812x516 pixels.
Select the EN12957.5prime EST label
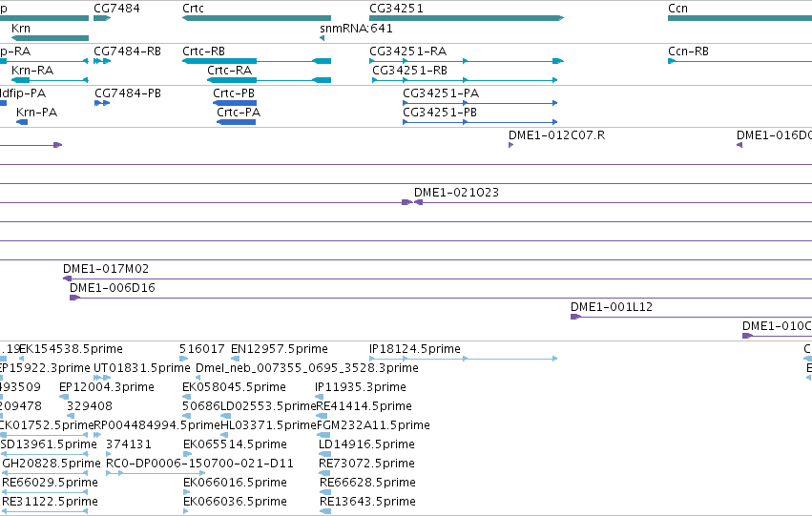tap(280, 349)
